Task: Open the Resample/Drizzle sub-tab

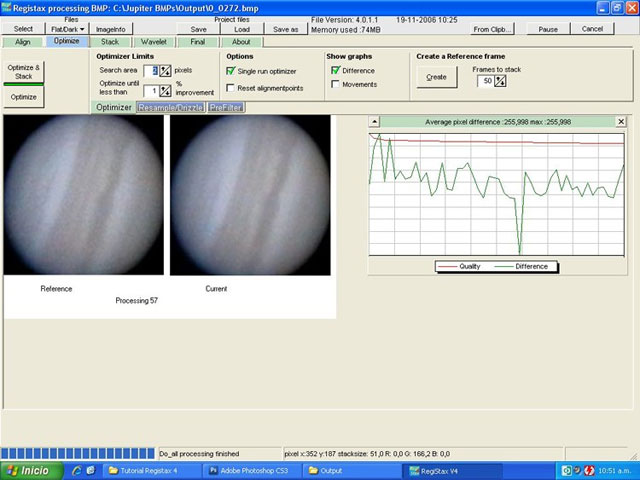Action: pos(170,106)
